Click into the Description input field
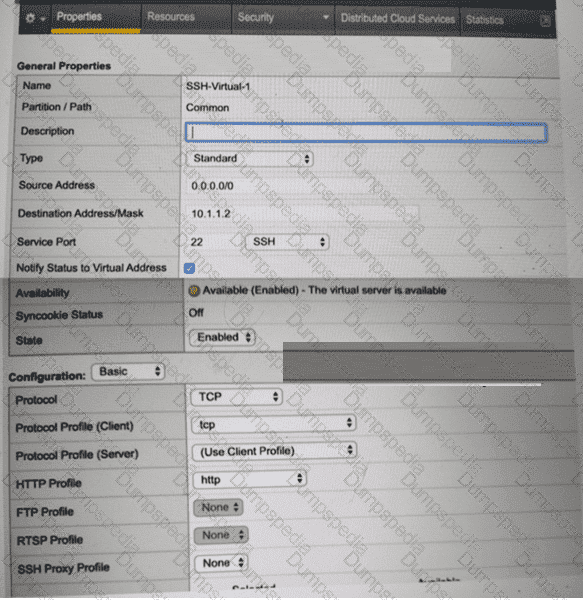Viewport: 583px width, 600px height. (366, 133)
